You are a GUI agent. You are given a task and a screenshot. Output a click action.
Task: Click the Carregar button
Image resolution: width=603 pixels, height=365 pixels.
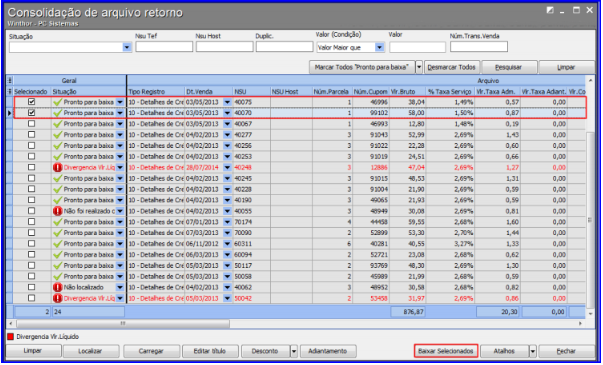click(151, 351)
